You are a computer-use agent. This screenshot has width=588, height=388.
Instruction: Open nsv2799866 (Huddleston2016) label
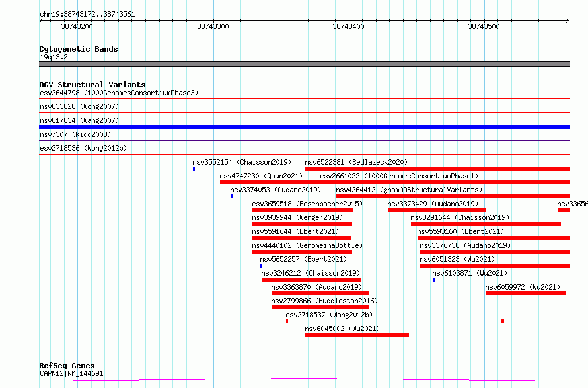[x=324, y=301]
